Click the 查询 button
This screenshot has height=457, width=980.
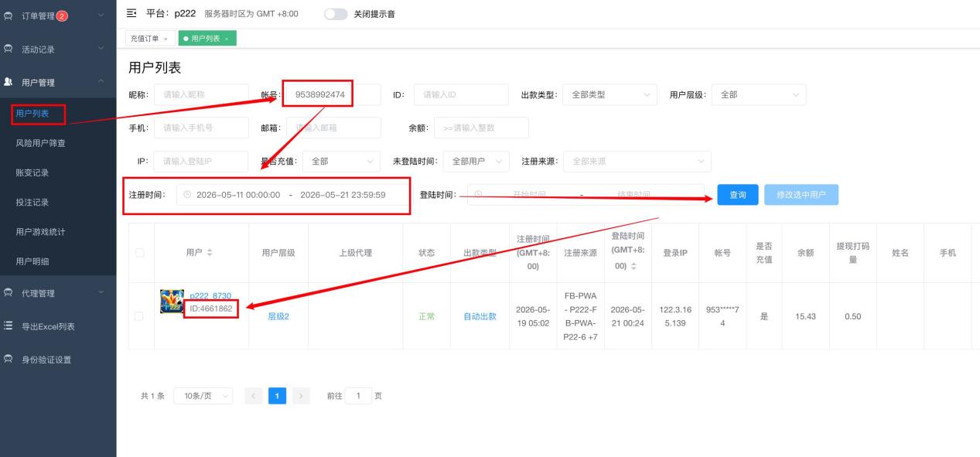click(x=738, y=195)
